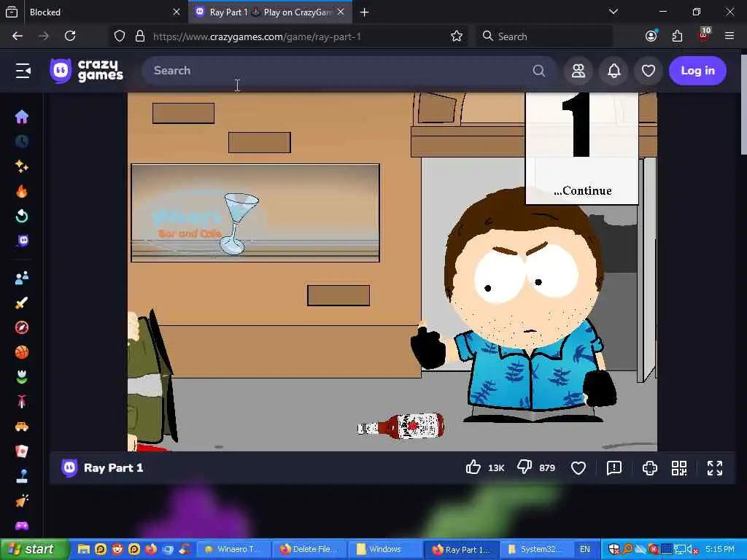Open the Windows start menu

point(34,550)
